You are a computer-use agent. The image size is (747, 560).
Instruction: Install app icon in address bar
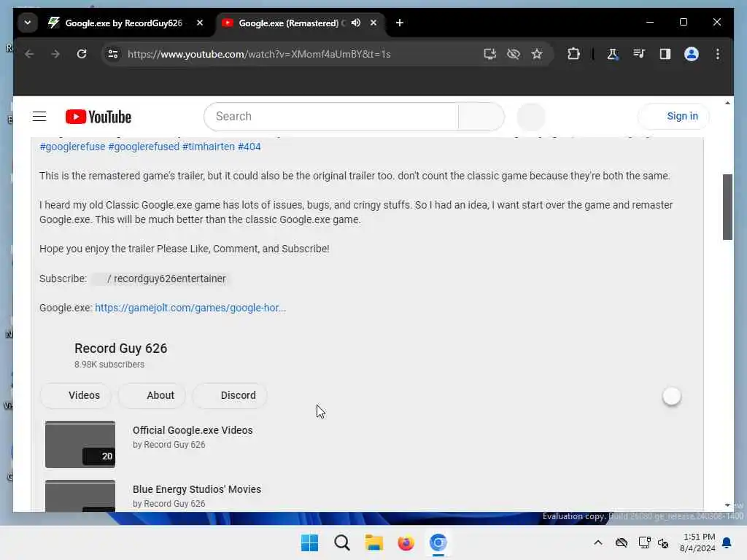click(489, 54)
